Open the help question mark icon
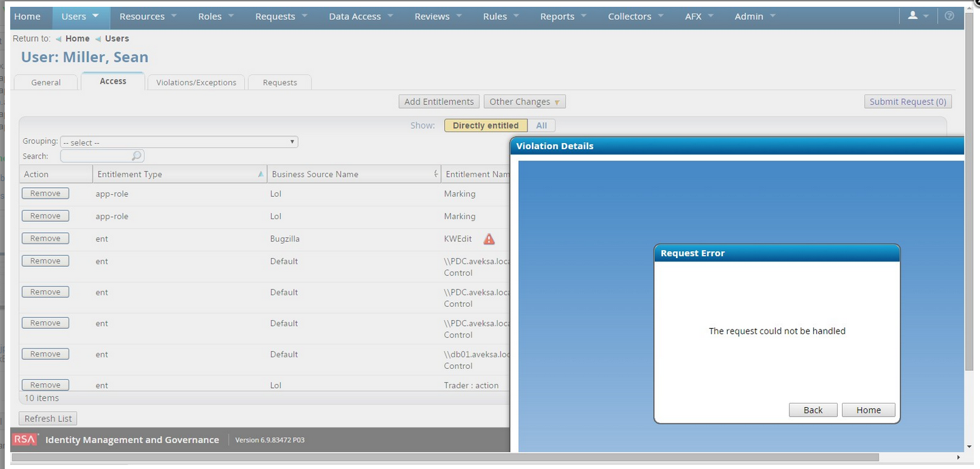Viewport: 980px width, 469px height. pos(949,16)
